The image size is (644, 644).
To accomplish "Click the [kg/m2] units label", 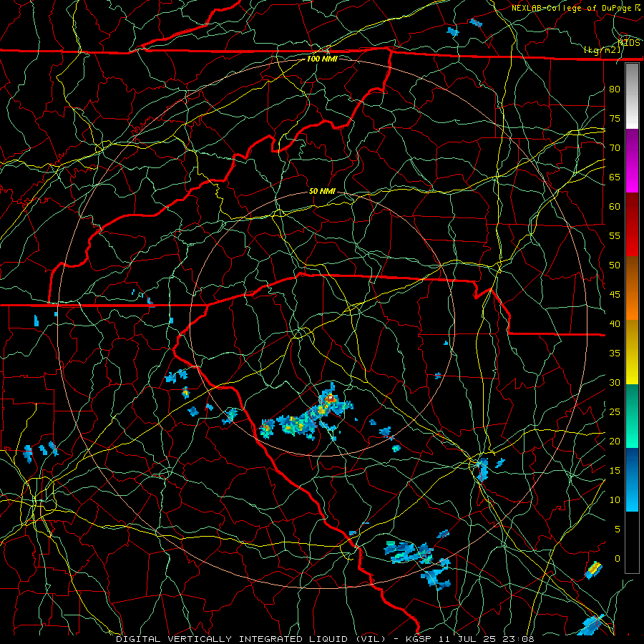I will (602, 50).
